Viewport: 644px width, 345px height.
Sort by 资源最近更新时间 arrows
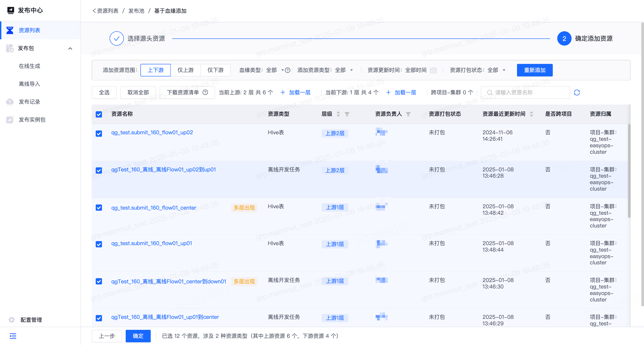pyautogui.click(x=532, y=114)
